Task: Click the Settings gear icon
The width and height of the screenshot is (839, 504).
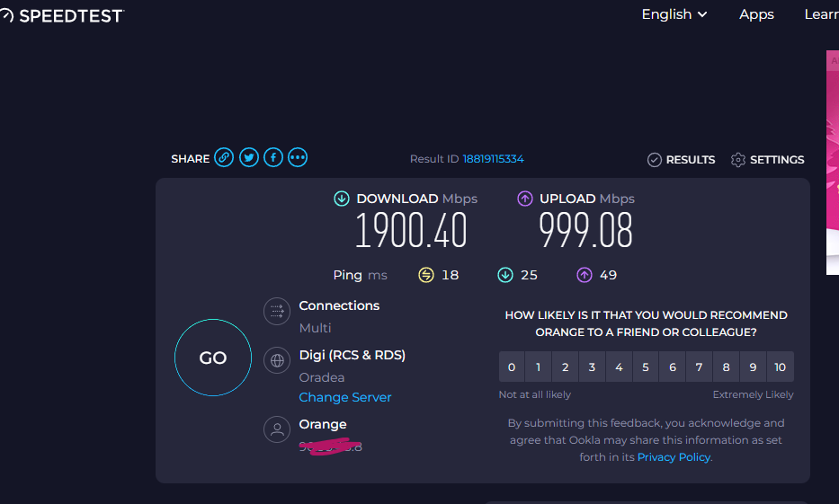Action: [x=738, y=160]
